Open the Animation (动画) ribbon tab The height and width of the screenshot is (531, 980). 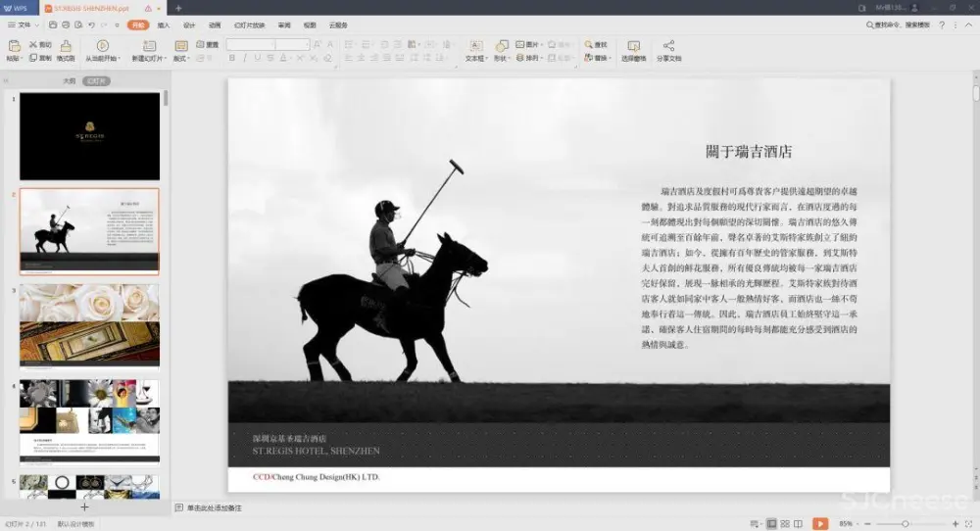click(215, 25)
